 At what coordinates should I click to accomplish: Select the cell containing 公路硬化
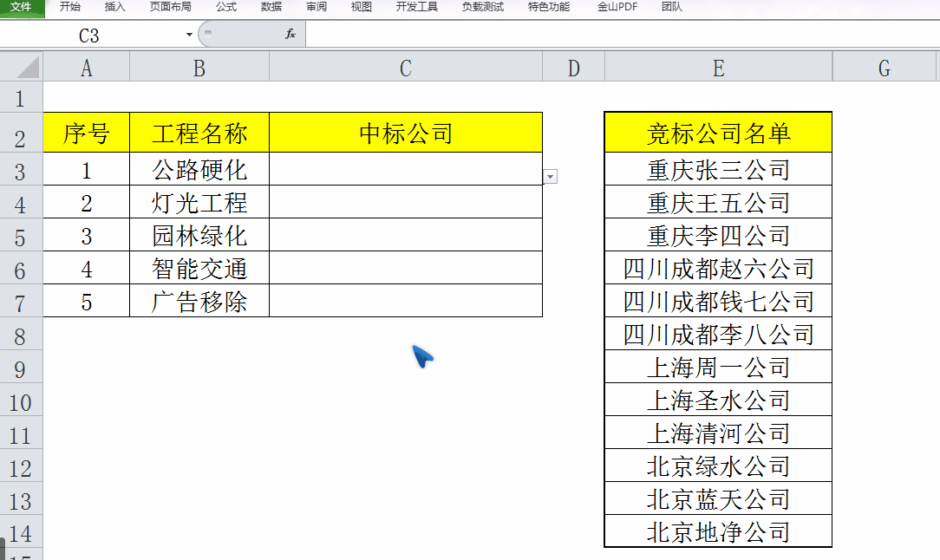199,169
